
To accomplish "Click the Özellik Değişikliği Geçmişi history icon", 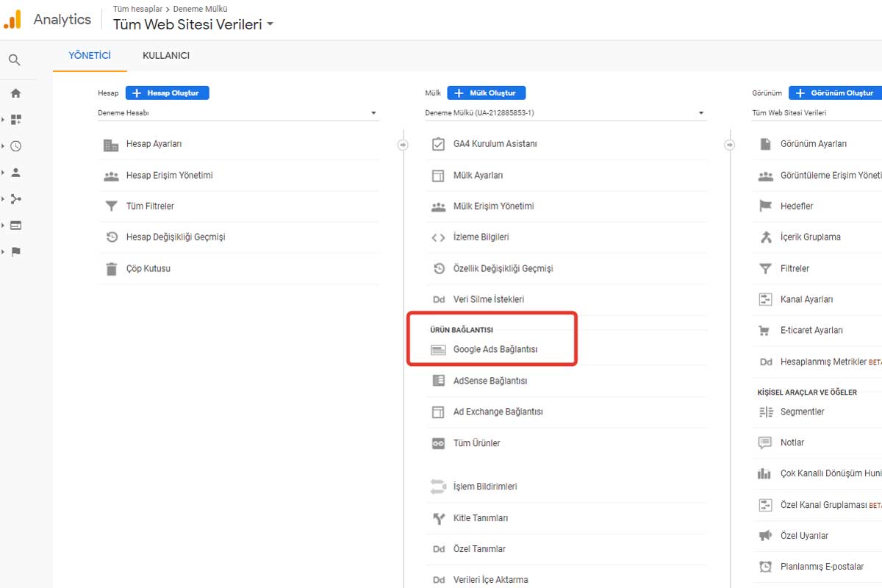I will tap(438, 269).
